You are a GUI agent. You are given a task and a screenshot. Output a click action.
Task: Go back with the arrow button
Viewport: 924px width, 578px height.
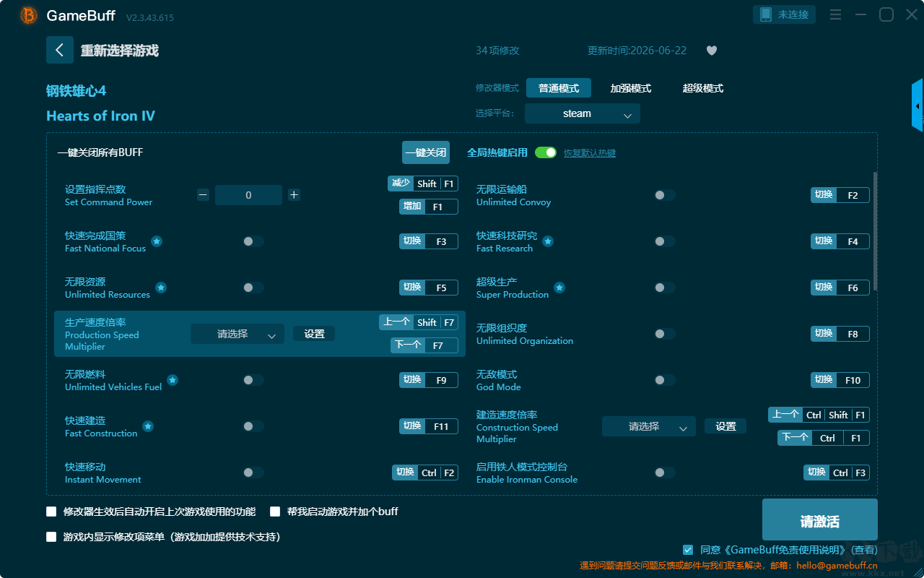(60, 50)
